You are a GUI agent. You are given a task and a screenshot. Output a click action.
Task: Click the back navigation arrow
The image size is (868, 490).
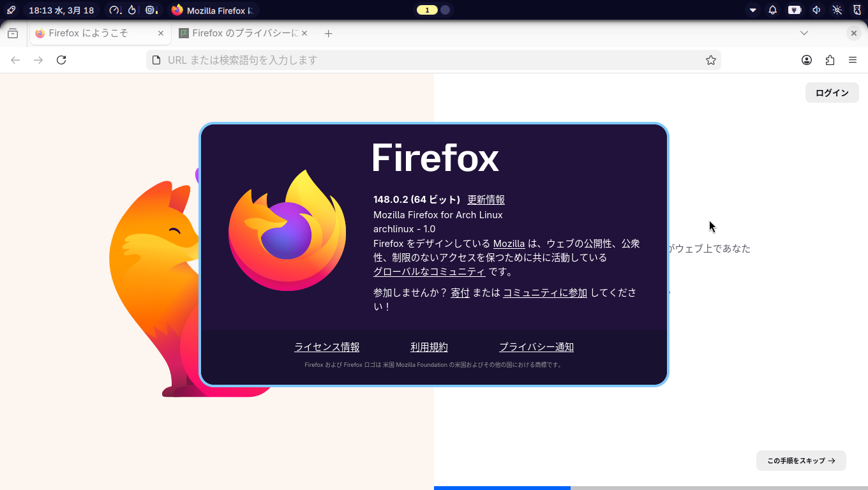click(x=15, y=60)
